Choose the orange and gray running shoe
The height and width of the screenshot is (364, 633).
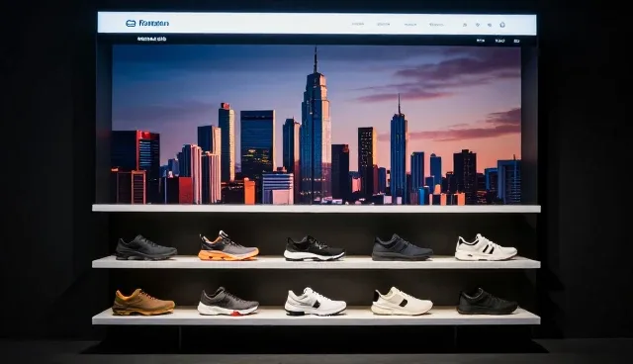pos(228,245)
